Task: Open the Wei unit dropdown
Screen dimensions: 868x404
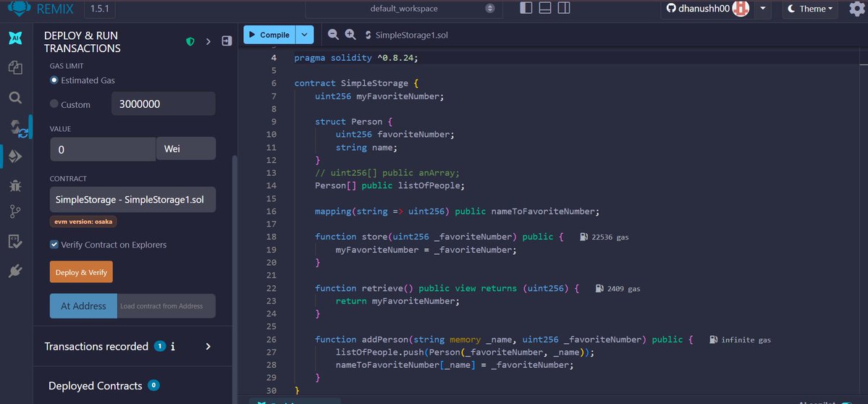Action: click(x=186, y=149)
